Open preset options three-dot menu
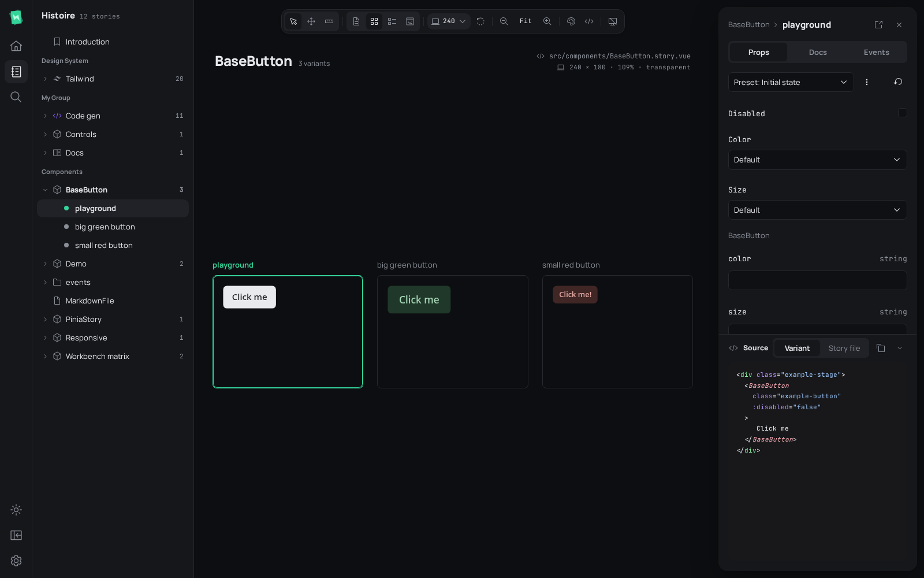Viewport: 924px width, 578px height. [866, 82]
